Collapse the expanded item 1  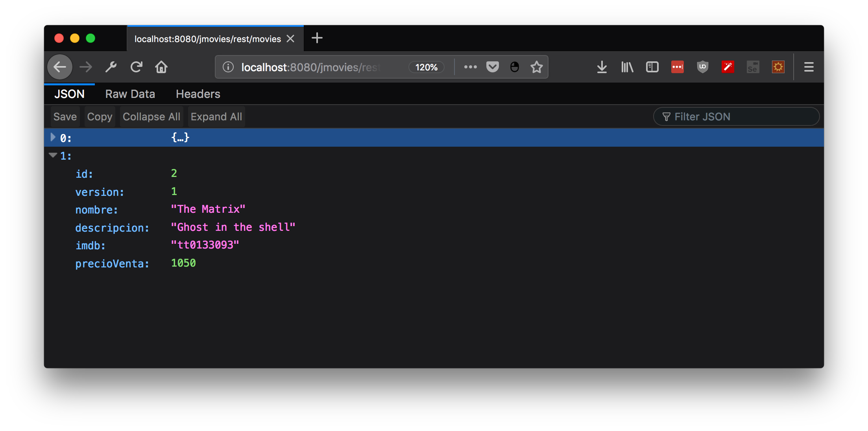click(x=51, y=155)
